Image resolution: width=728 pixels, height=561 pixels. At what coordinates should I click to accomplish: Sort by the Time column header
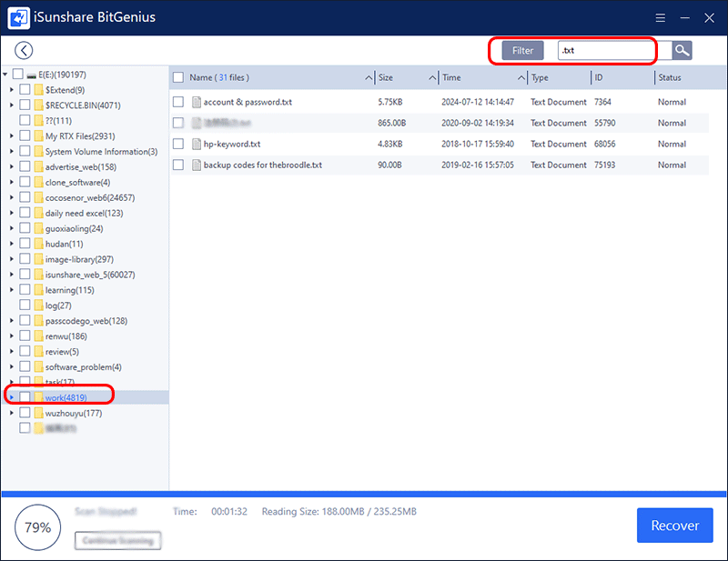[x=478, y=78]
